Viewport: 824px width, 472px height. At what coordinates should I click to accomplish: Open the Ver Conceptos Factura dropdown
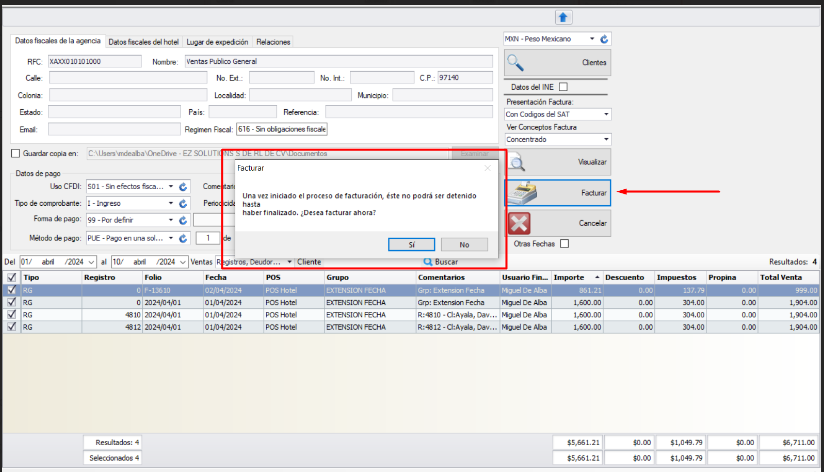(606, 139)
